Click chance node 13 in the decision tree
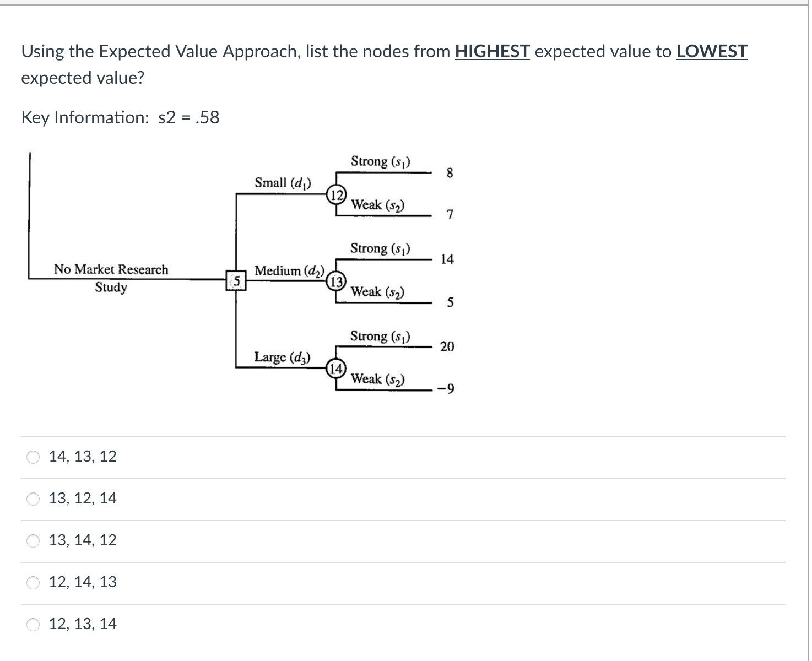The height and width of the screenshot is (661, 812). [x=337, y=281]
